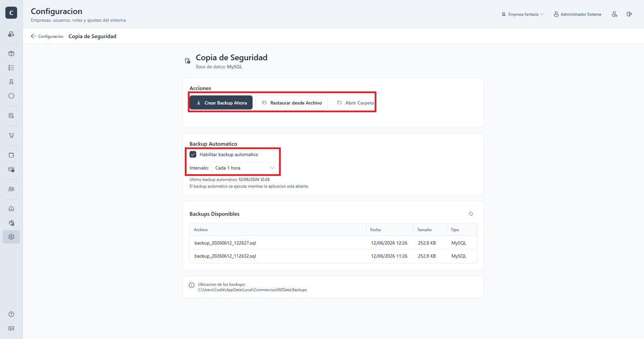The height and width of the screenshot is (339, 644).
Task: Open the Empresa fantasia company dropdown
Action: pyautogui.click(x=522, y=14)
